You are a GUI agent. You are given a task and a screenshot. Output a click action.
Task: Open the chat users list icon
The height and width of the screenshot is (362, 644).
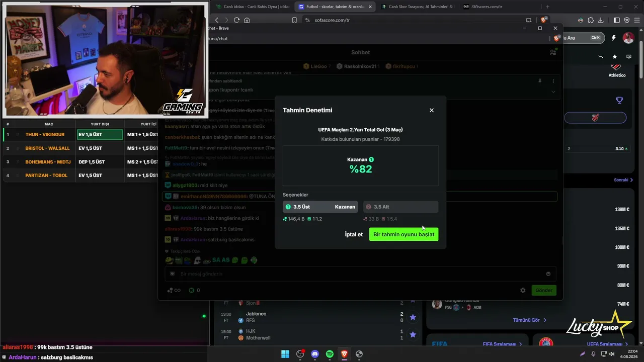[553, 52]
